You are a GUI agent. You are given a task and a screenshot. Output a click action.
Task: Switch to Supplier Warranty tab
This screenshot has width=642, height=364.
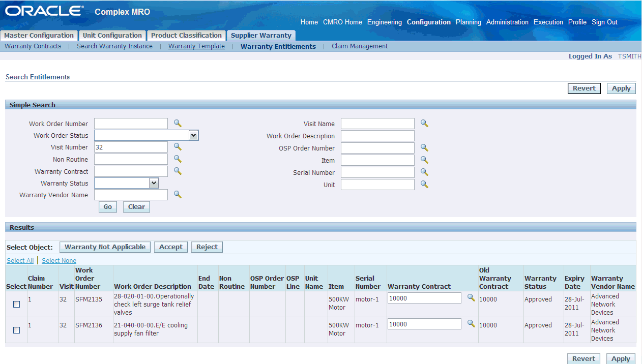pos(261,35)
